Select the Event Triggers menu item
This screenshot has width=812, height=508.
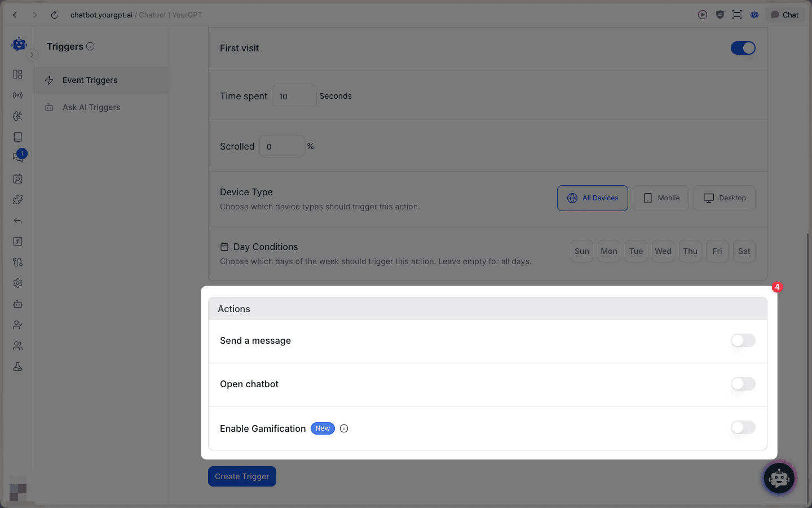click(90, 80)
